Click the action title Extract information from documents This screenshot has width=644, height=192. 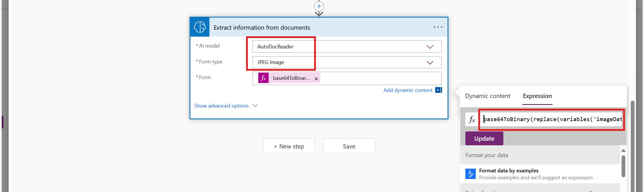(262, 28)
